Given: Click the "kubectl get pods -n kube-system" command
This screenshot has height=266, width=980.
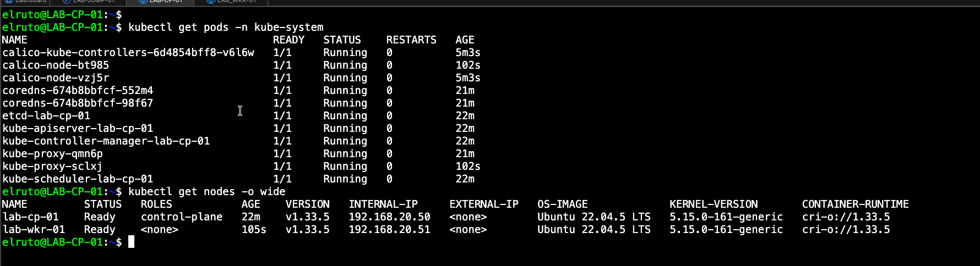Looking at the screenshot, I should coord(226,27).
